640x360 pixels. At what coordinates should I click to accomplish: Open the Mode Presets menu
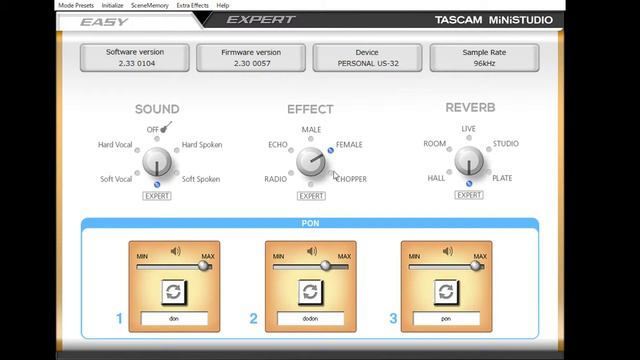(76, 5)
